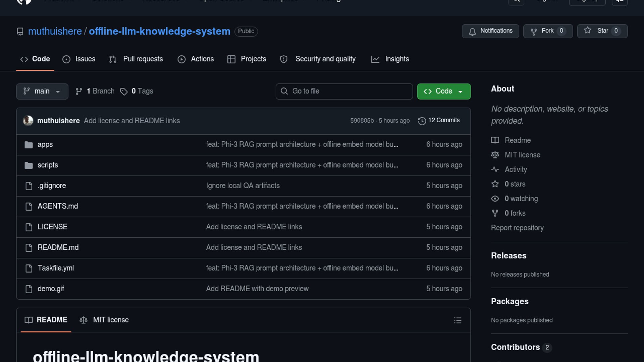Click the Notifications bell icon
Screen dimensions: 644x362
tap(472, 32)
